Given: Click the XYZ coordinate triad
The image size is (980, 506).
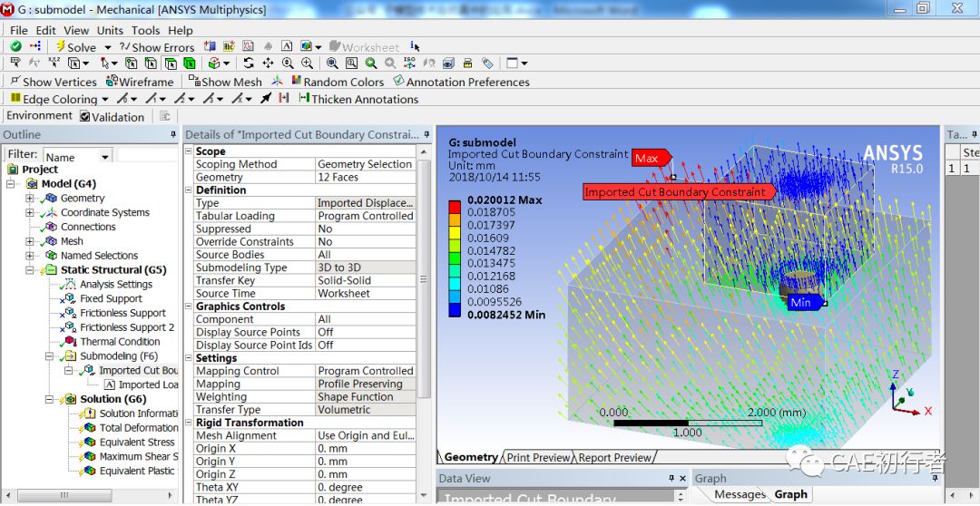Looking at the screenshot, I should coord(908,394).
